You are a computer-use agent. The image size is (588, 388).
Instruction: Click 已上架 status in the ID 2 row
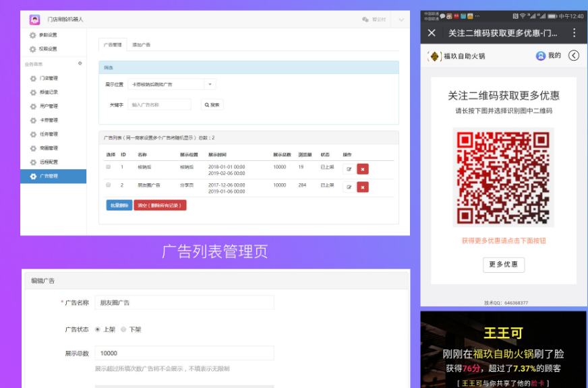click(x=327, y=185)
